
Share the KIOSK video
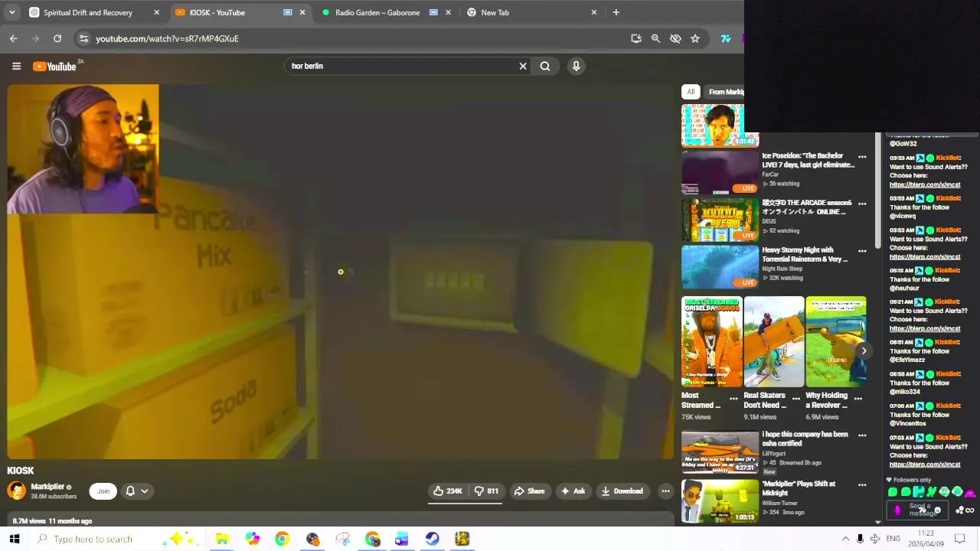pos(529,491)
